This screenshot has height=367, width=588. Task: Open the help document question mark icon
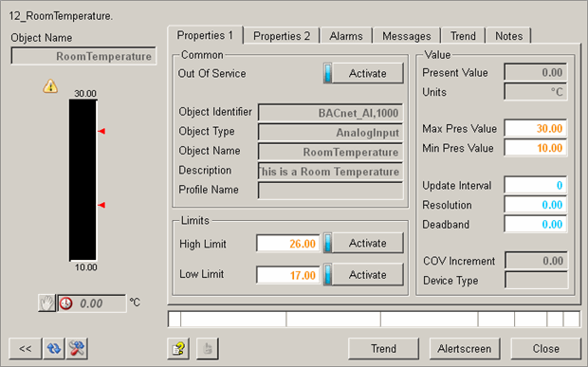[x=178, y=349]
